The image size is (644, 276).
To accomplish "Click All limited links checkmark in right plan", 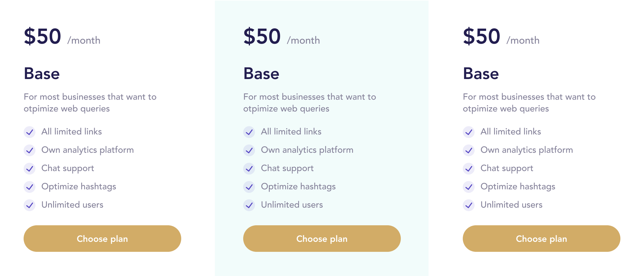I will [x=469, y=132].
